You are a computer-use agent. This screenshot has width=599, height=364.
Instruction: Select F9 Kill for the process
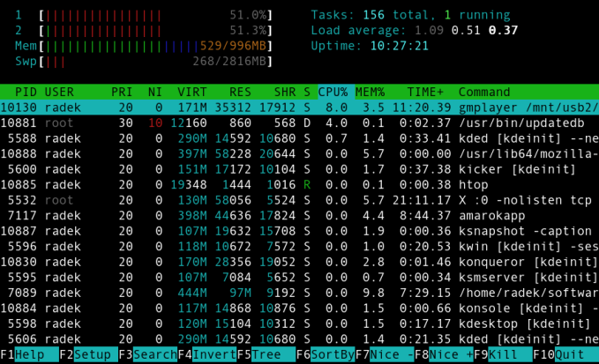tap(503, 355)
